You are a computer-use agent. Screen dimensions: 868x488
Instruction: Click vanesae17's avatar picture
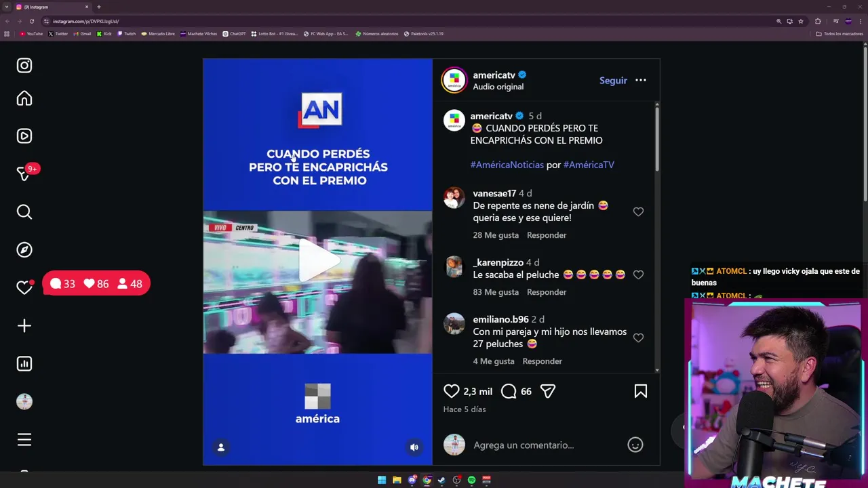click(x=454, y=198)
